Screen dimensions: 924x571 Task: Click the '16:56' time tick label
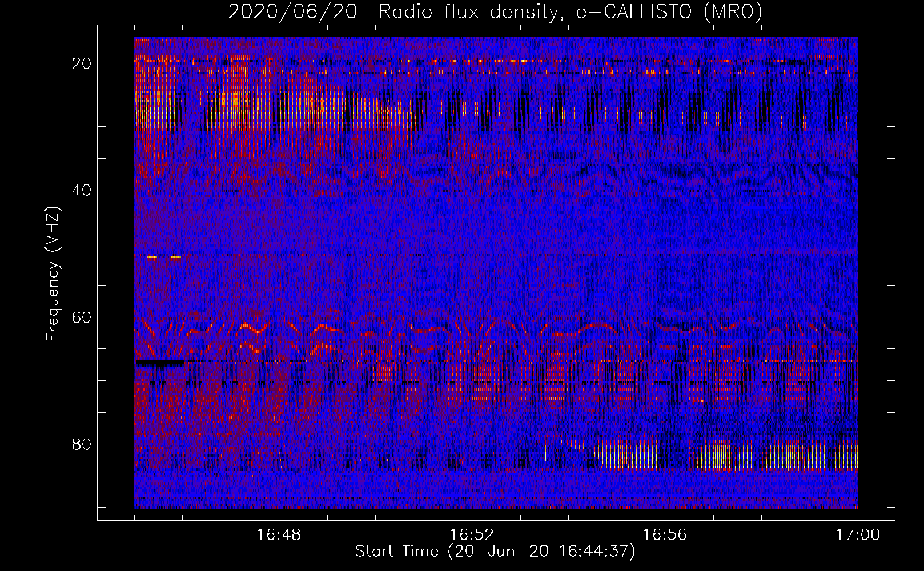tap(665, 535)
